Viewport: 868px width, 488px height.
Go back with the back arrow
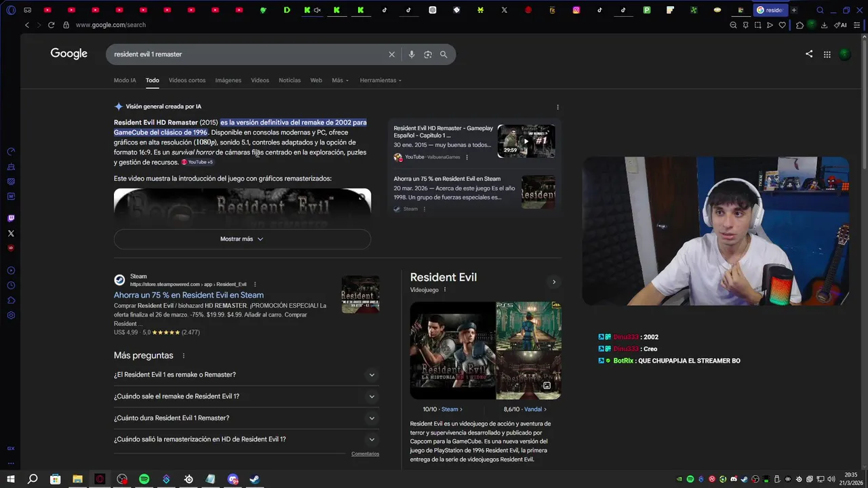pos(27,25)
